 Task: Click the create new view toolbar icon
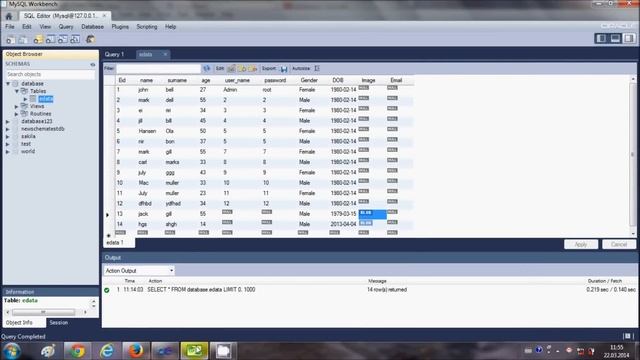point(62,40)
